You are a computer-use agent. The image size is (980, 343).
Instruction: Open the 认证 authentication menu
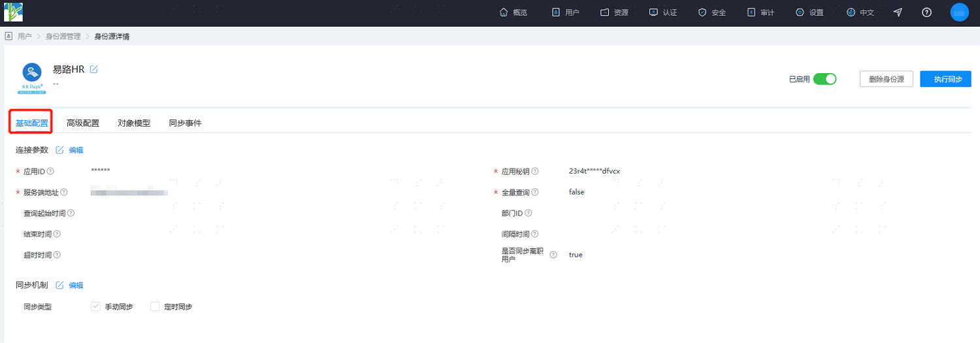point(663,12)
